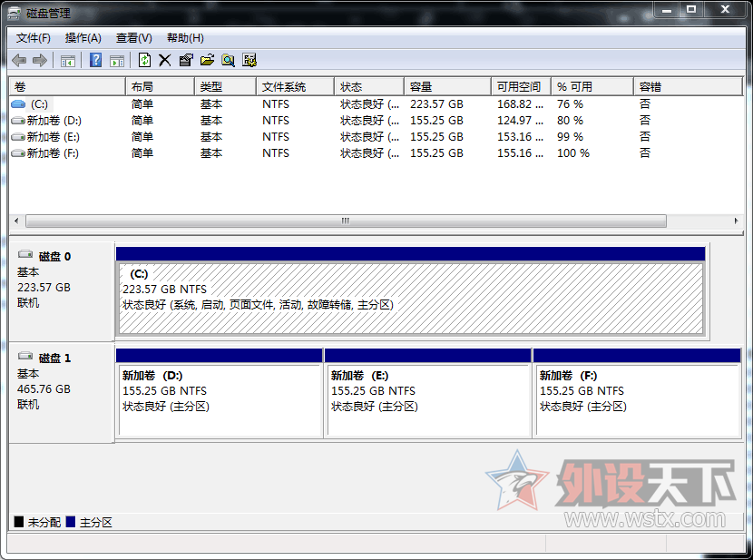Click the scrollbar right arrow

[x=736, y=221]
